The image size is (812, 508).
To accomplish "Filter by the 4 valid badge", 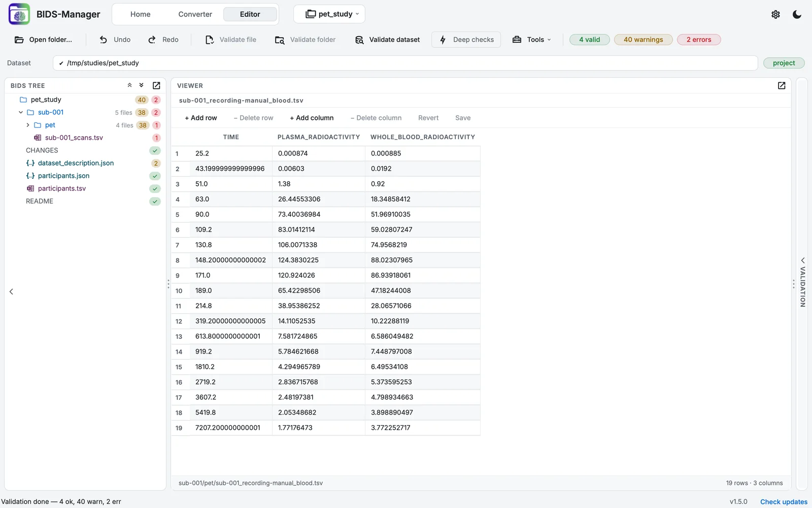I will (590, 40).
